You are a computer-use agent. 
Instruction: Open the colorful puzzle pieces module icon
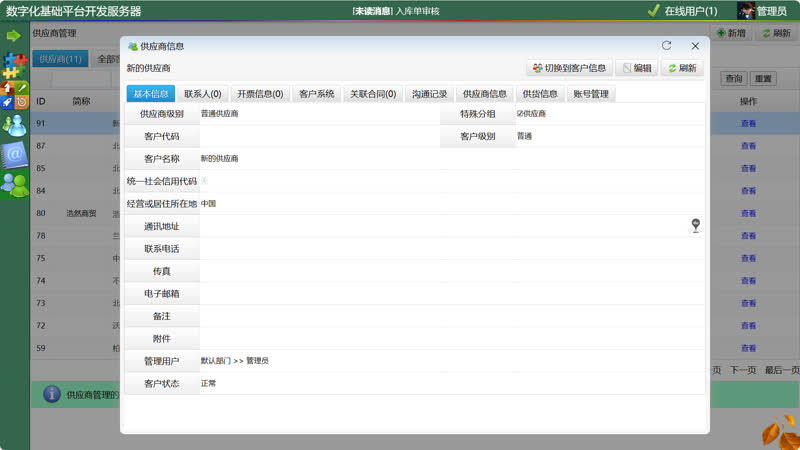[14, 65]
